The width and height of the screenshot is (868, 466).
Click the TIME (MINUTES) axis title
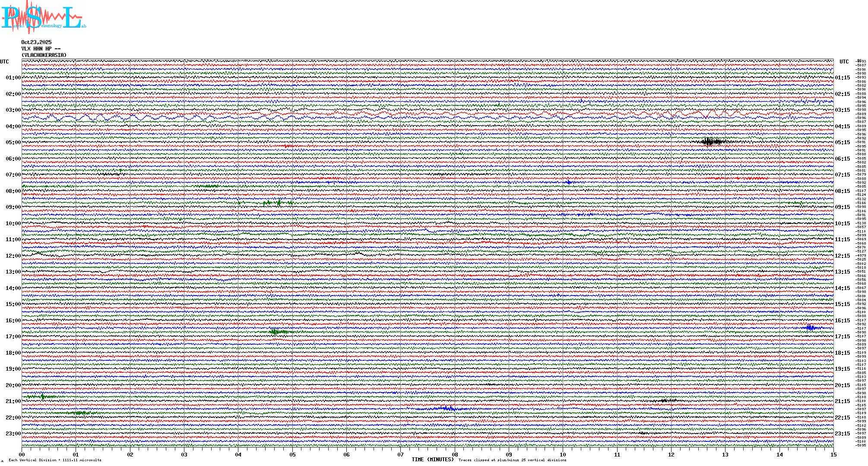[x=433, y=460]
